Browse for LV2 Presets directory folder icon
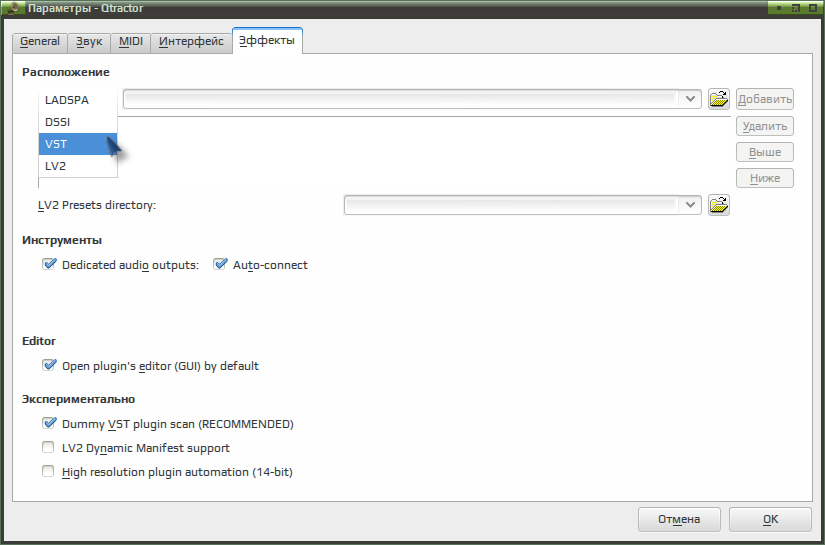The width and height of the screenshot is (825, 545). 718,205
